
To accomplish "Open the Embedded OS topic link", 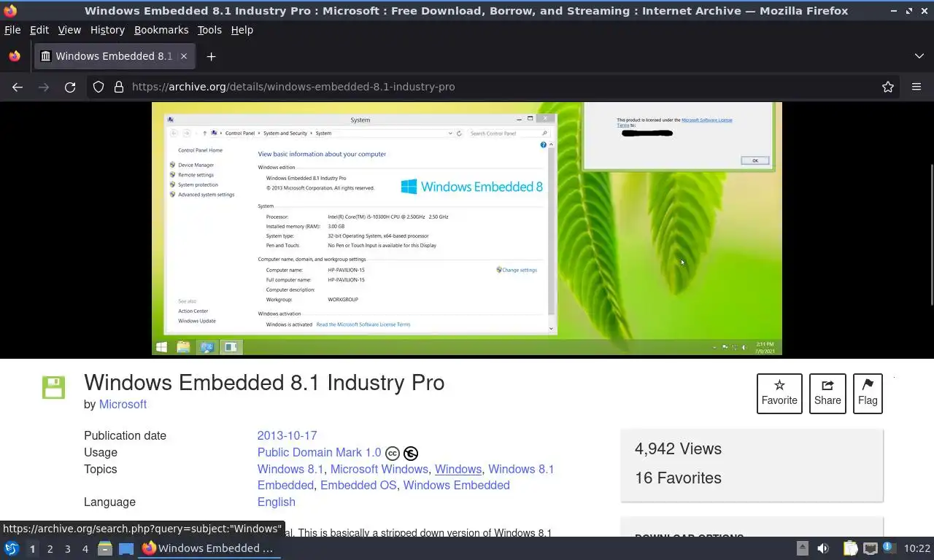I will tap(358, 485).
